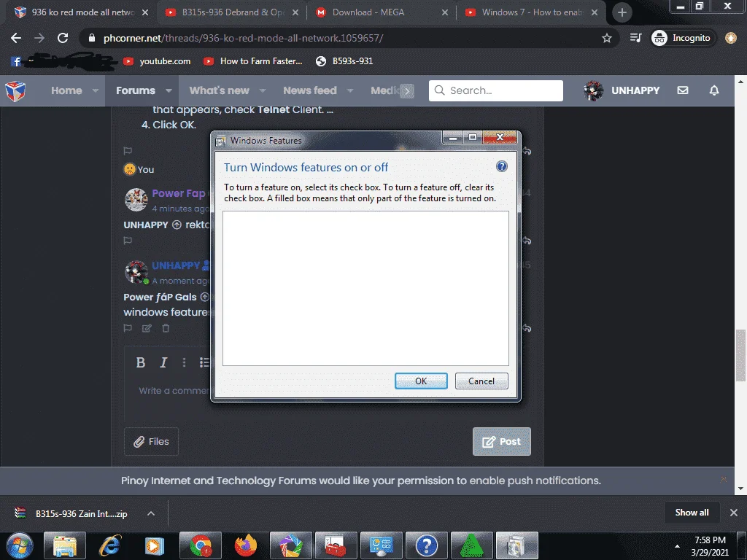Open Windows Media Player from taskbar

(155, 545)
